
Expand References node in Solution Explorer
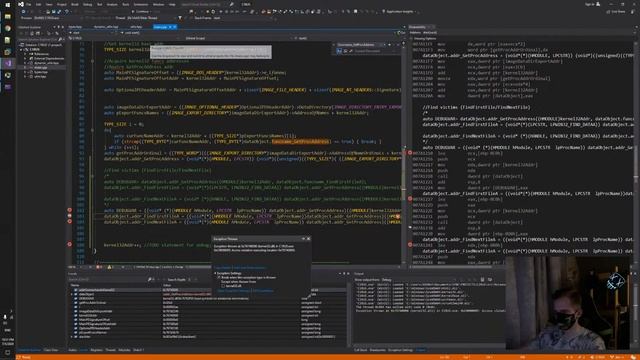[x=25, y=54]
